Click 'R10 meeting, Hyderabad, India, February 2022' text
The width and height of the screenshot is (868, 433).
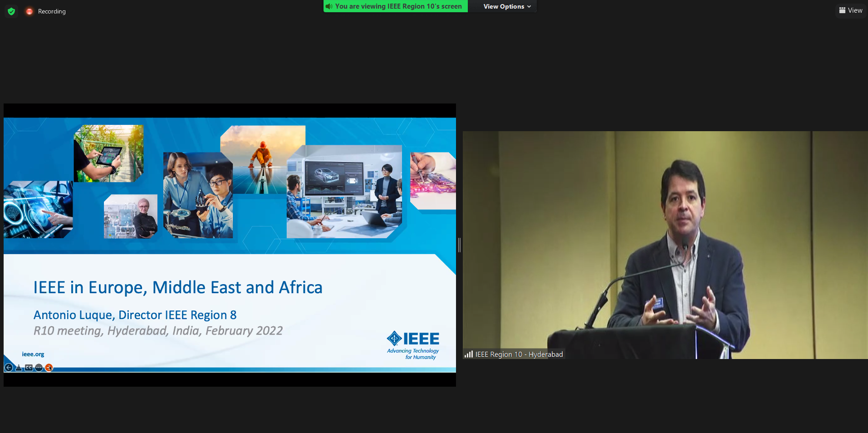coord(158,330)
